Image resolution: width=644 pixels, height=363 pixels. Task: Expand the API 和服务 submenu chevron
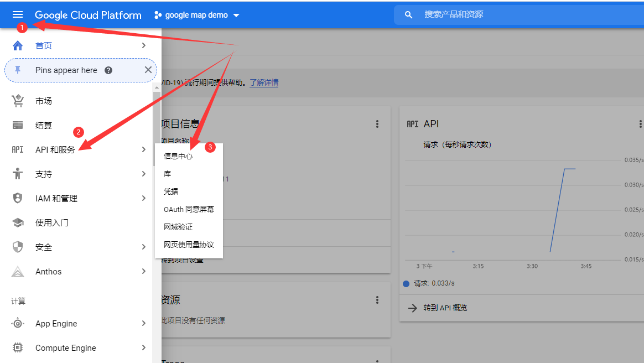(144, 149)
